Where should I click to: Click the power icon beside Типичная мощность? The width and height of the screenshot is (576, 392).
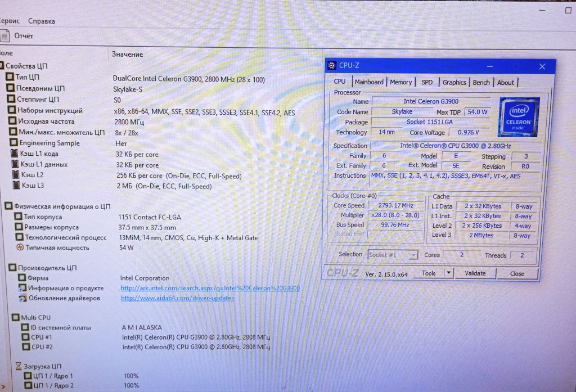(20, 247)
